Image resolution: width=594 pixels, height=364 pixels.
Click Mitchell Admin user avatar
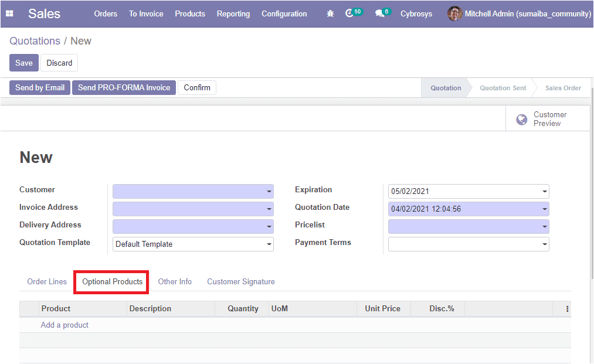point(454,13)
